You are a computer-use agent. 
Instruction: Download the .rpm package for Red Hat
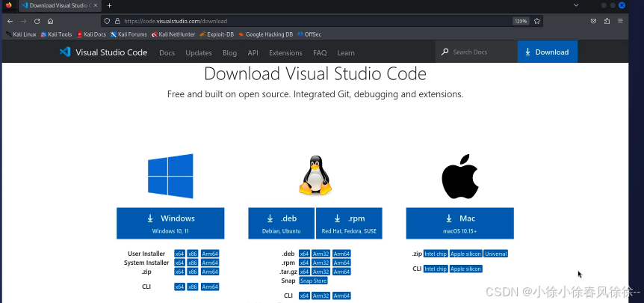tap(349, 223)
